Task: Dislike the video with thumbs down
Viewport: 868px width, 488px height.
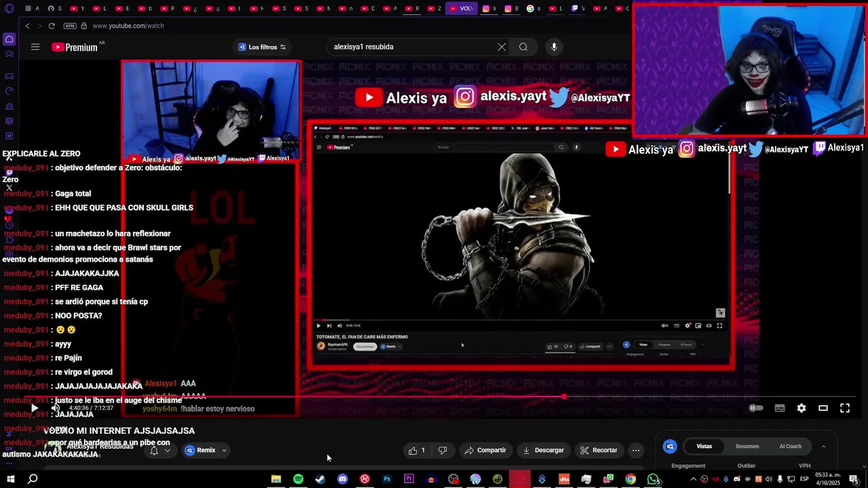Action: pyautogui.click(x=443, y=450)
